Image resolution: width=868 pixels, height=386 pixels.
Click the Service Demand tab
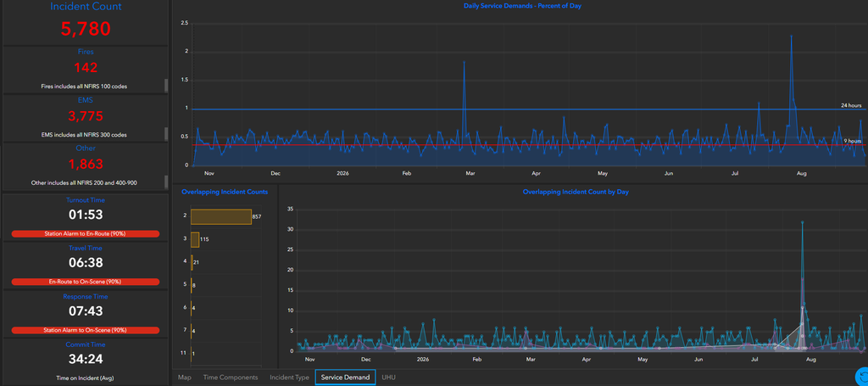tap(346, 378)
